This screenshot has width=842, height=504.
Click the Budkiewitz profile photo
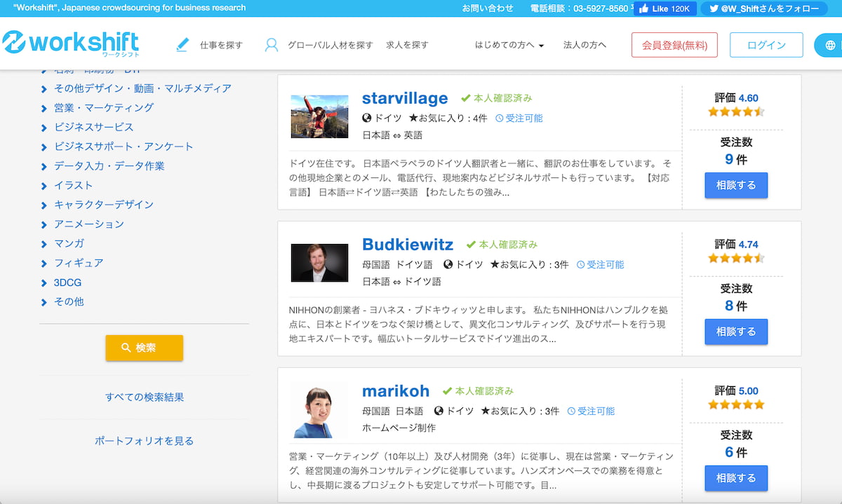pos(319,263)
